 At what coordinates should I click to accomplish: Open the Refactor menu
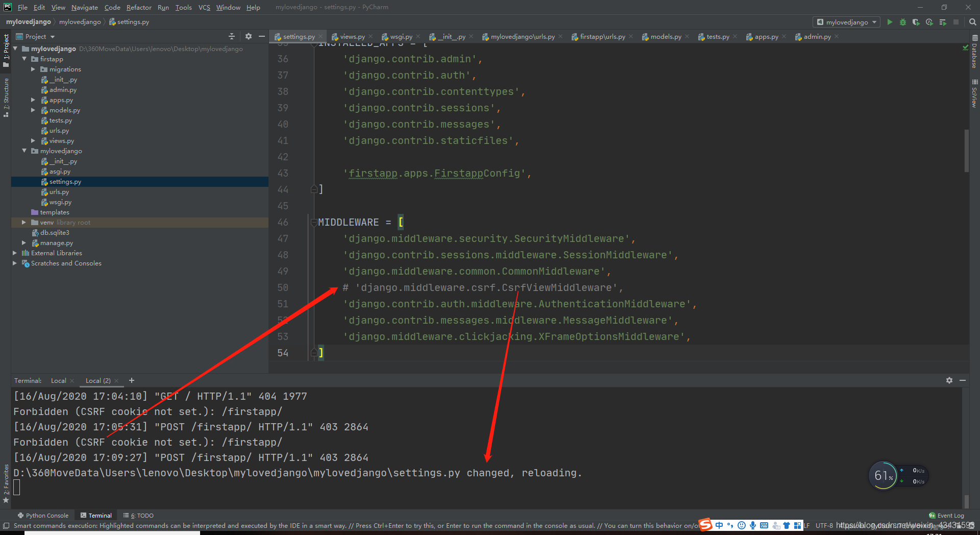(x=139, y=7)
